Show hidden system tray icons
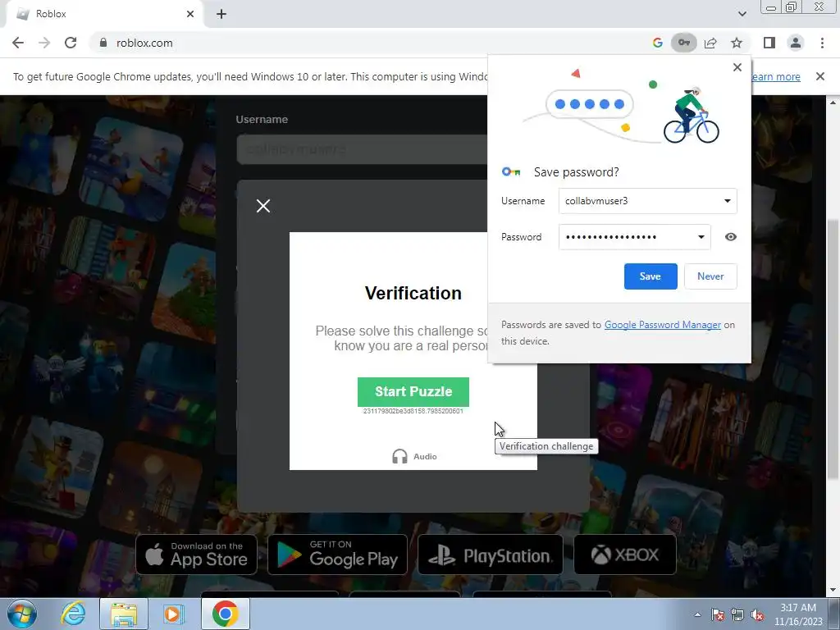The width and height of the screenshot is (840, 630). [697, 614]
